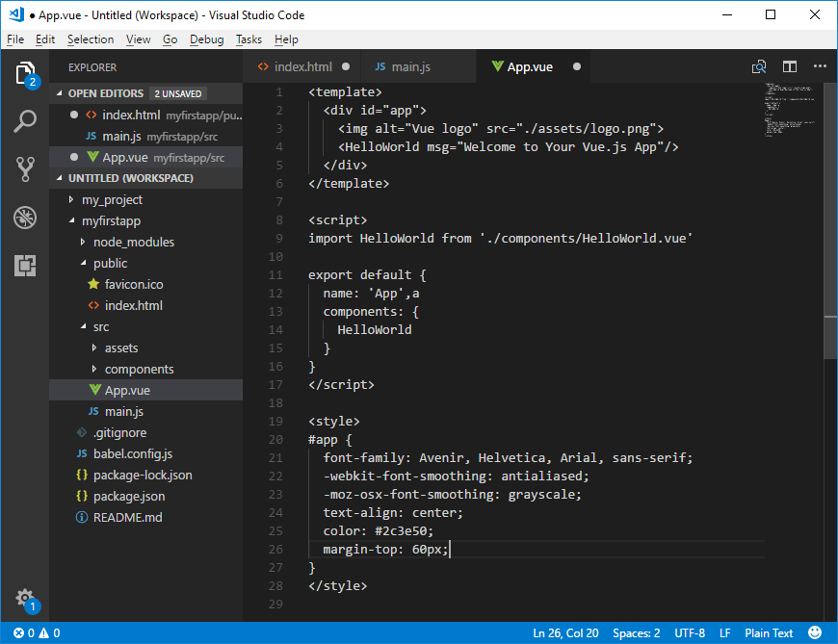Open favicon.ico in the file tree
The width and height of the screenshot is (838, 644).
[x=145, y=284]
